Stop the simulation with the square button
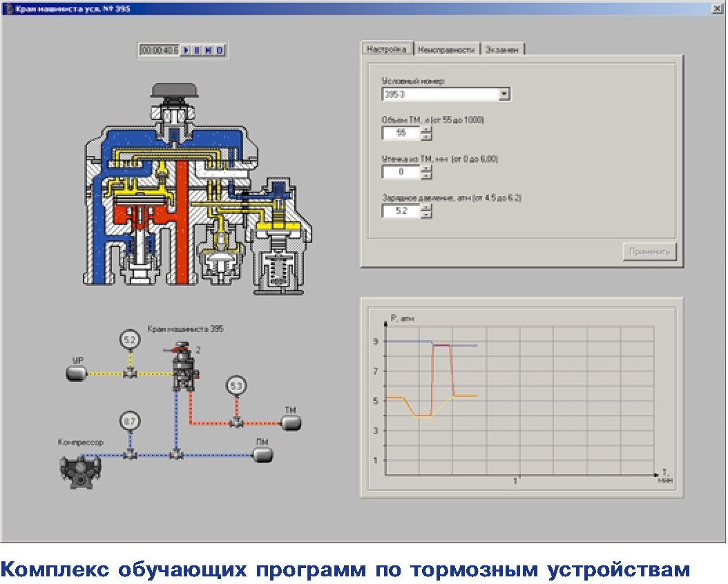Viewport: 728px width, 584px height. 219,50
